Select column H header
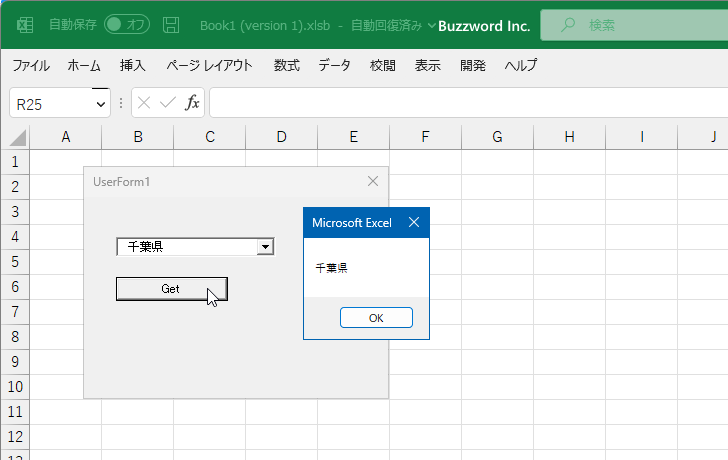The width and height of the screenshot is (728, 460). click(x=569, y=137)
